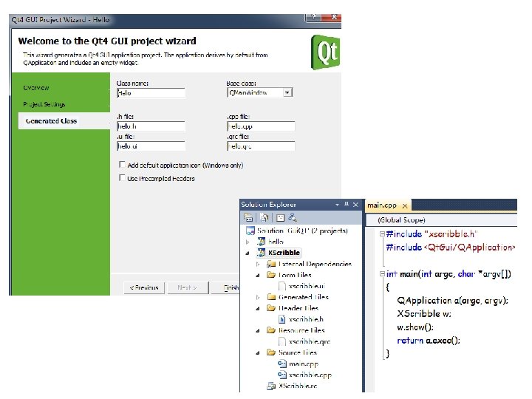
Task: Click the .qrc file input field
Action: pyautogui.click(x=261, y=146)
